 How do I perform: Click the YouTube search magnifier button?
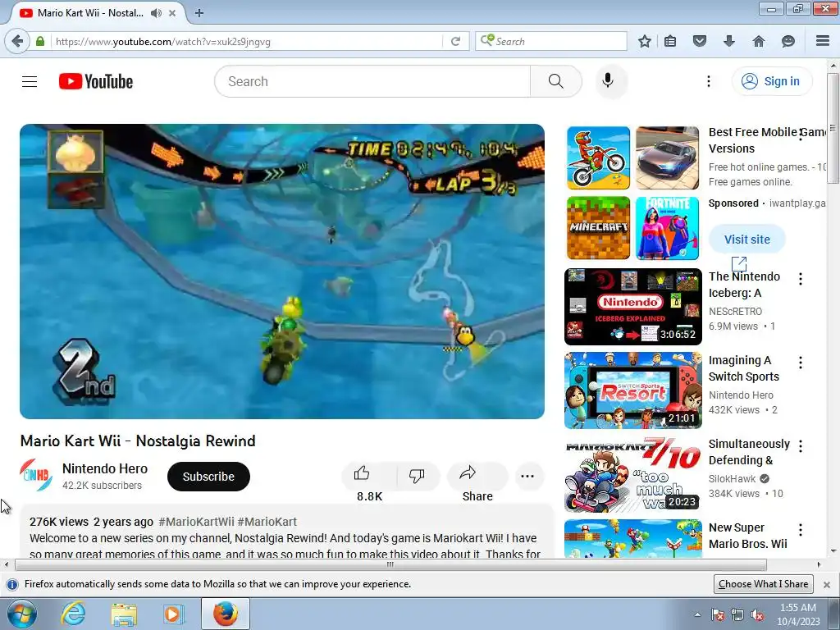coord(555,81)
